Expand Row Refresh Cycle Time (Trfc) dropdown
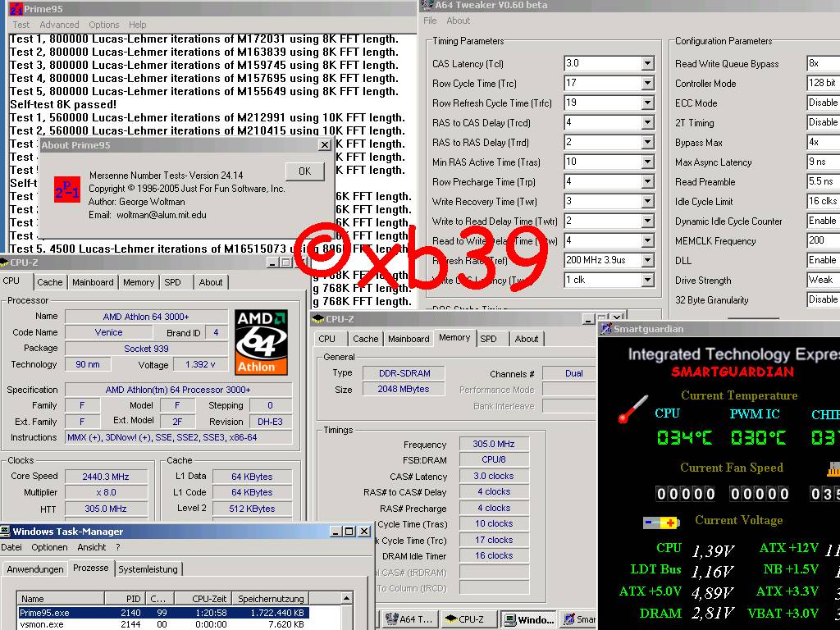This screenshot has width=840, height=630. [648, 103]
